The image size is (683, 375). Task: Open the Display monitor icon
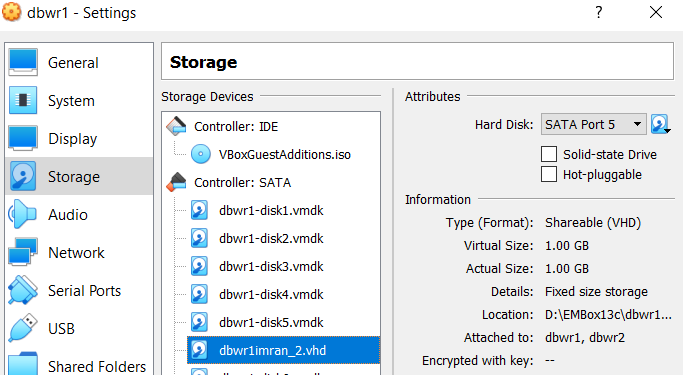(x=23, y=138)
